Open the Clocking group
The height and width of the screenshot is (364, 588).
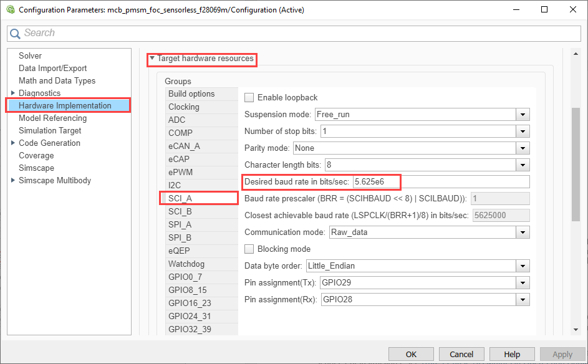coord(184,107)
